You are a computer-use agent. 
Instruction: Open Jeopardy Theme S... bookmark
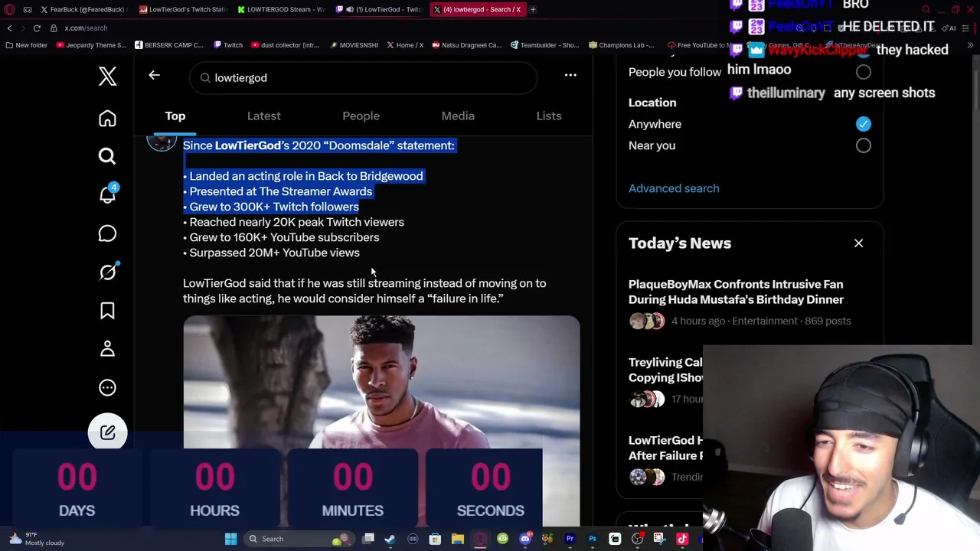90,45
